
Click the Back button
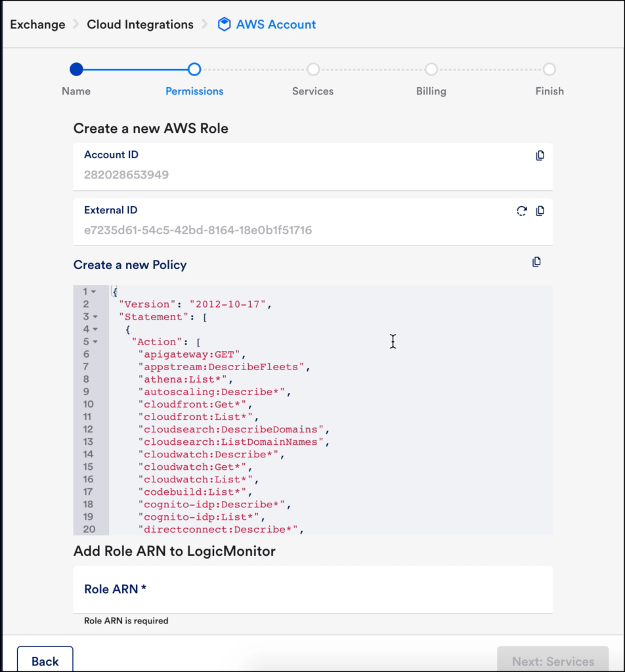click(x=45, y=659)
